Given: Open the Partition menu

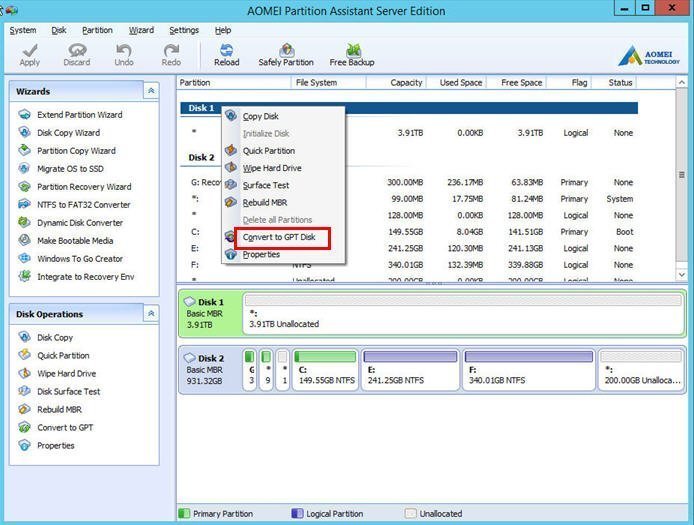Looking at the screenshot, I should [x=97, y=30].
